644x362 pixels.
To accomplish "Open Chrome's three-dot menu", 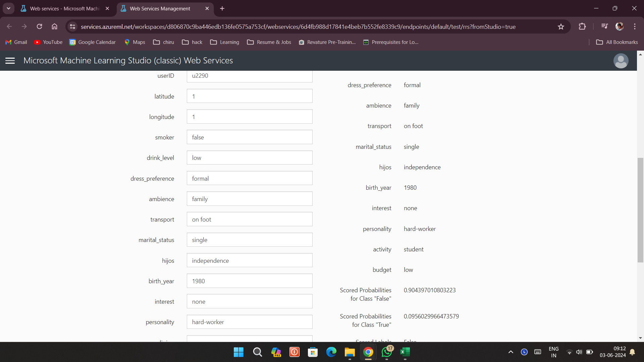I will tap(635, 26).
